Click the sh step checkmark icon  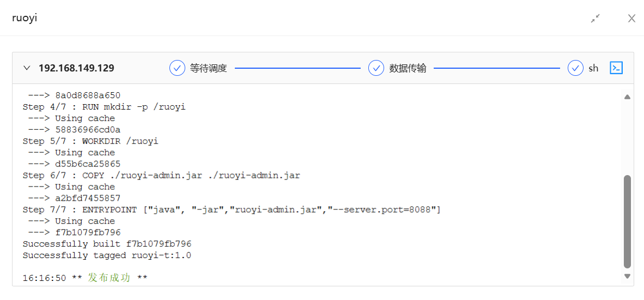pyautogui.click(x=576, y=68)
